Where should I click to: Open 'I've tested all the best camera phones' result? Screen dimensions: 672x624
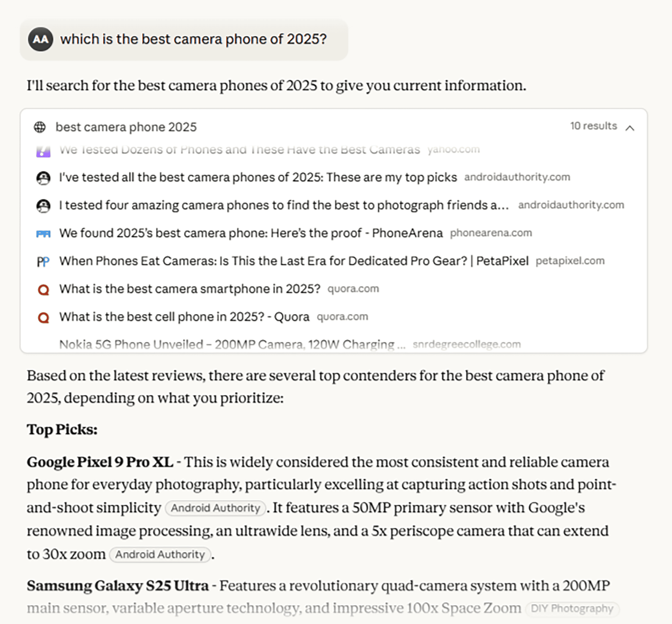[258, 177]
